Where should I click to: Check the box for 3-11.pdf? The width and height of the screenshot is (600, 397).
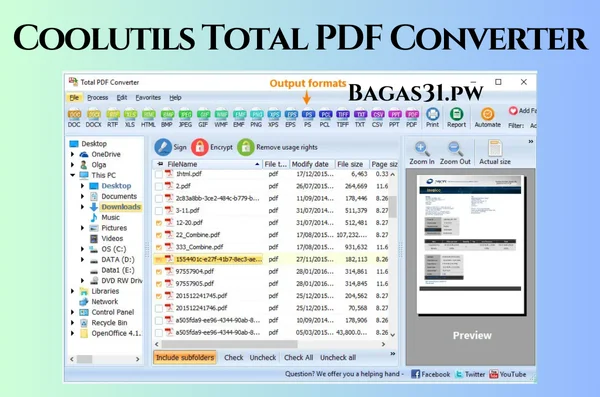[x=158, y=211]
